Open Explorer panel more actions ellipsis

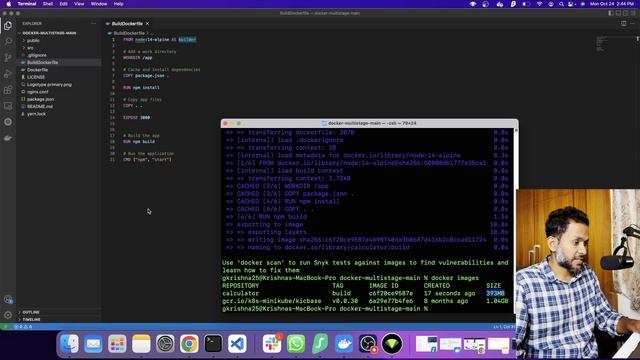93,24
